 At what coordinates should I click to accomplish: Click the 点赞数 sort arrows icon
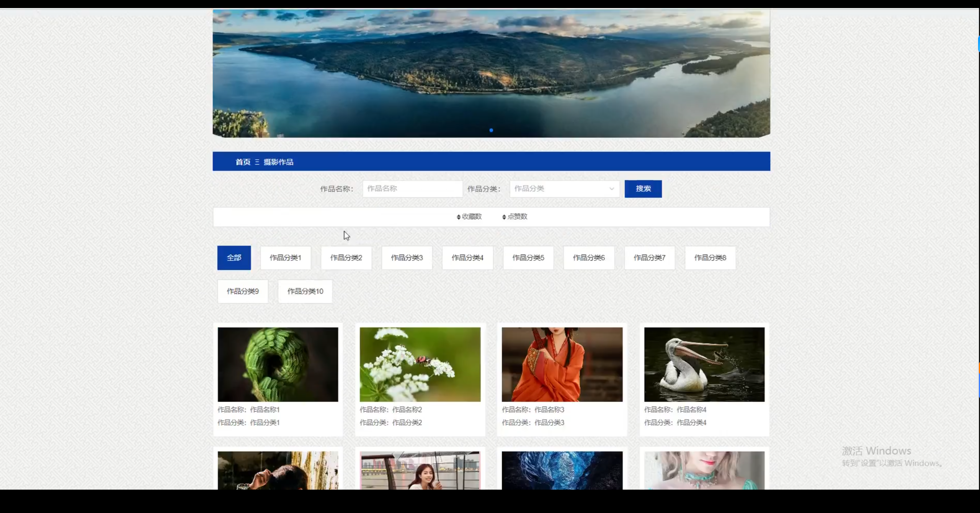[504, 217]
